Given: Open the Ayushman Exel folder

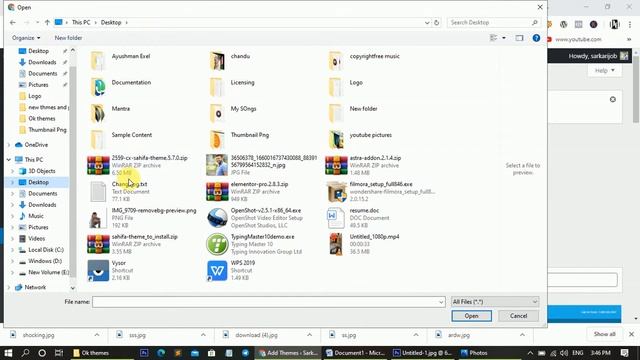Looking at the screenshot, I should (121, 60).
